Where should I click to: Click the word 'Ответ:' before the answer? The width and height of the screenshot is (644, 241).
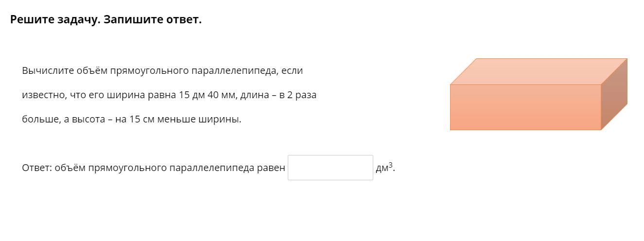[36, 168]
